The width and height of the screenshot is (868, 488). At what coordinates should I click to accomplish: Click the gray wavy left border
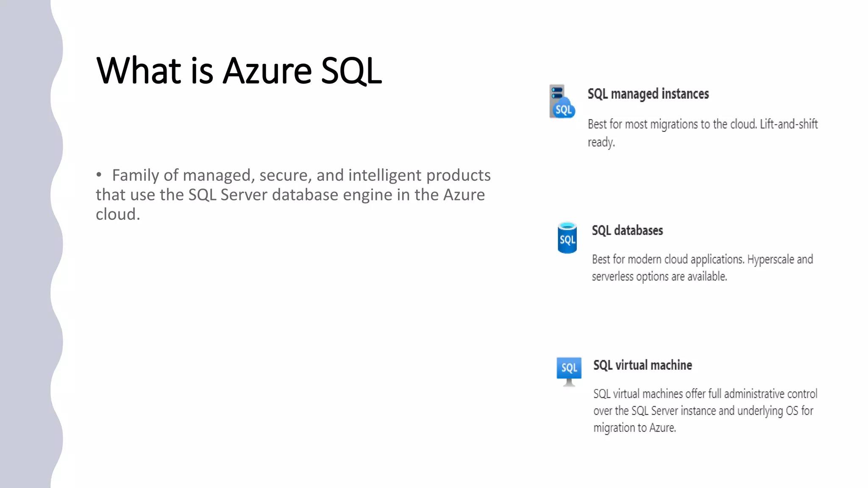point(25,244)
